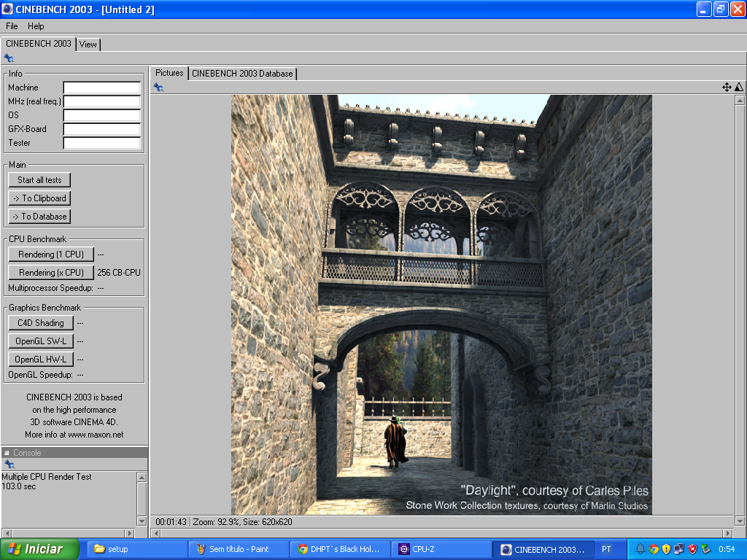This screenshot has width=747, height=560.
Task: Click the Machine input field
Action: click(102, 87)
